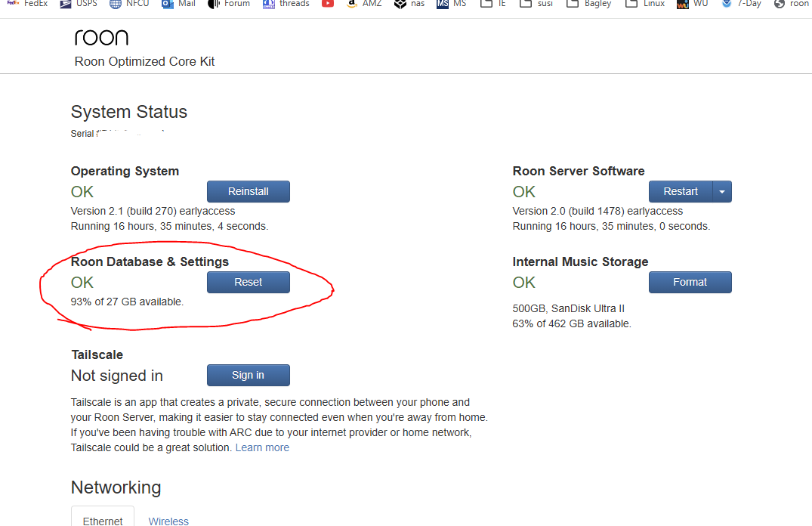Image resolution: width=812 pixels, height=526 pixels.
Task: Open the susi bookmark folder
Action: tap(536, 4)
